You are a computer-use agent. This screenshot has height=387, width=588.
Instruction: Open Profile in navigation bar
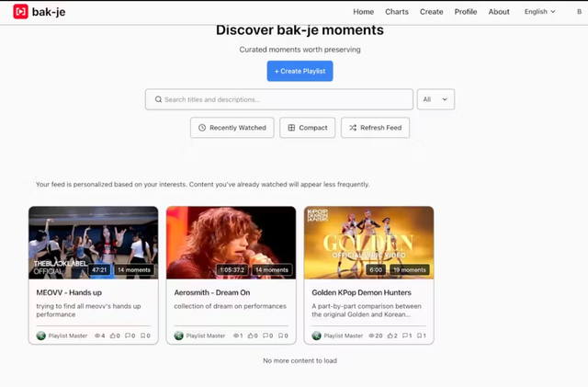pyautogui.click(x=466, y=12)
